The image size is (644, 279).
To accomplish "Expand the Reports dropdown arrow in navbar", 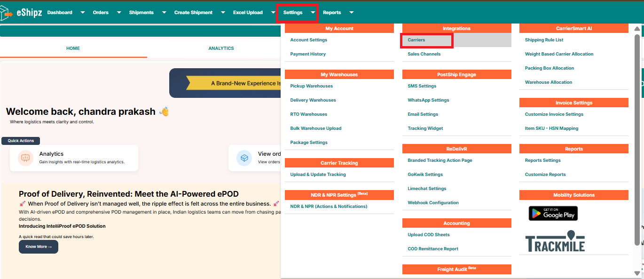I will [352, 13].
